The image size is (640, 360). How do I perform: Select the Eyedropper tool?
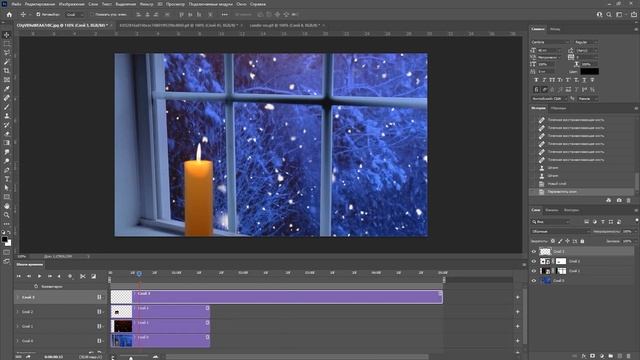pos(7,89)
